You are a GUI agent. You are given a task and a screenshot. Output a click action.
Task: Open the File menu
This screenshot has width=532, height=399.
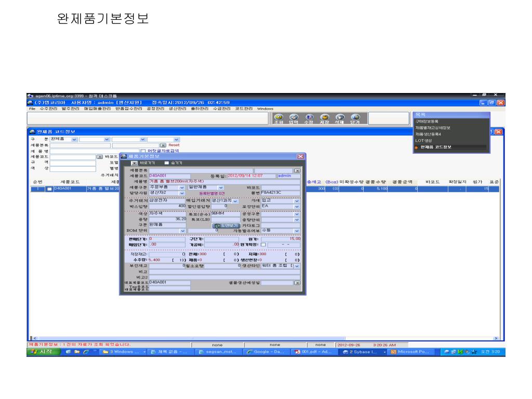(32, 109)
